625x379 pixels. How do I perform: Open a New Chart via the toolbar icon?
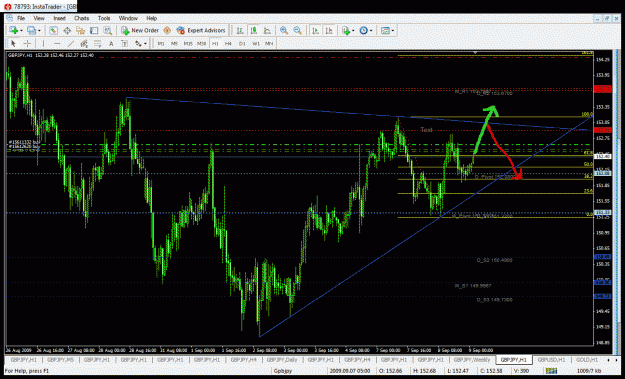click(14, 30)
